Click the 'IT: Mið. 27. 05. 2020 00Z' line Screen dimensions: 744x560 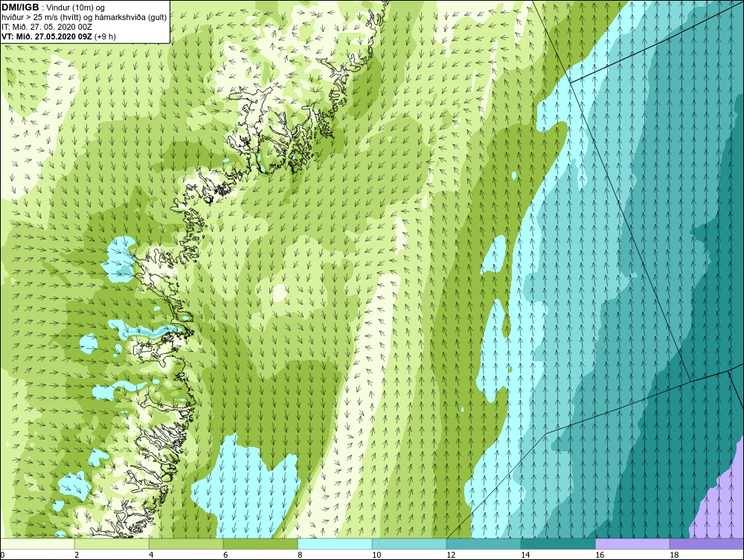47,27
